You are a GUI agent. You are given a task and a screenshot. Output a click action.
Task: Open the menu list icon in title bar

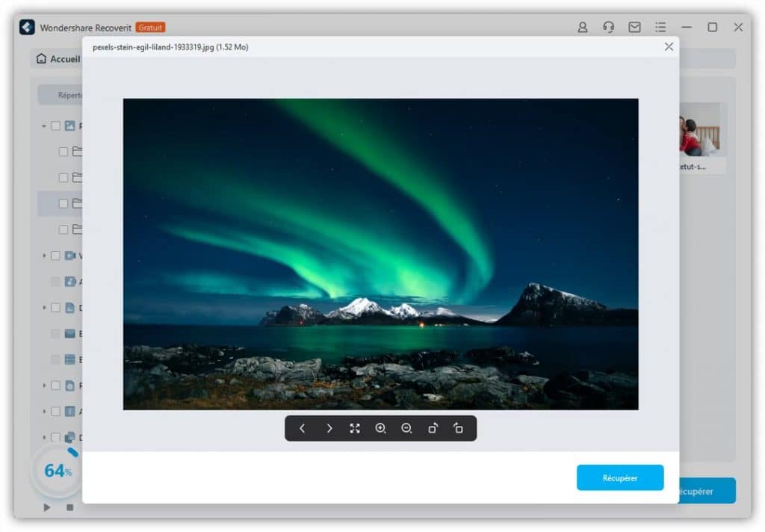click(x=660, y=26)
